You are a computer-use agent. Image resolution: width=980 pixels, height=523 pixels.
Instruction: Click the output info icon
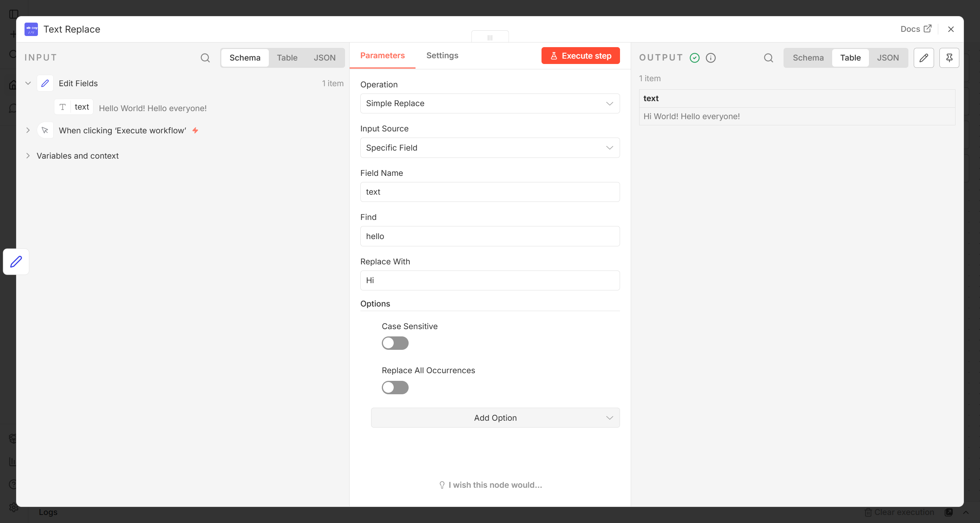711,58
